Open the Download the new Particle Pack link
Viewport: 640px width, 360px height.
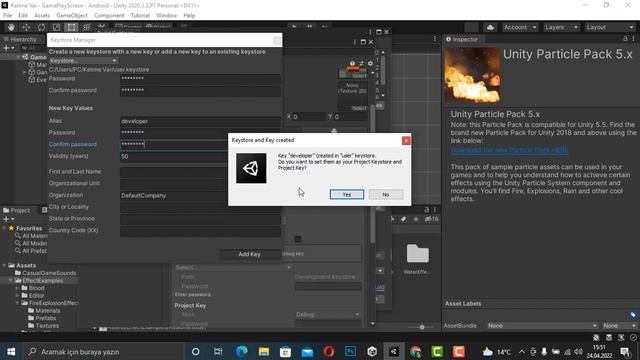tap(509, 150)
